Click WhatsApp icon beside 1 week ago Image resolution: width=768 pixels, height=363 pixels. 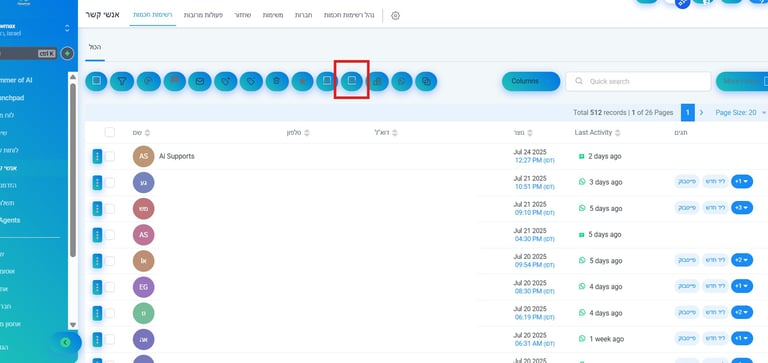click(582, 339)
